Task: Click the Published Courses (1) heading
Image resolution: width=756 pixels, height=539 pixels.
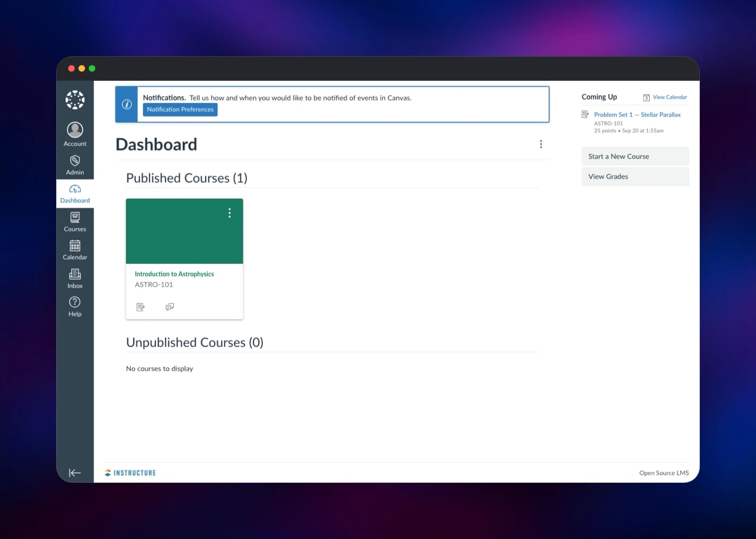Action: tap(187, 178)
